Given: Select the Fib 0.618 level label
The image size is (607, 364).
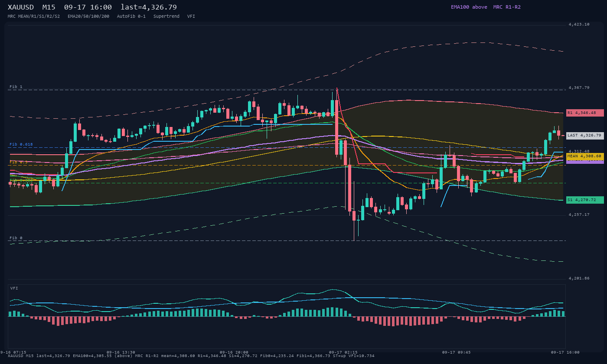Looking at the screenshot, I should click(x=21, y=144).
